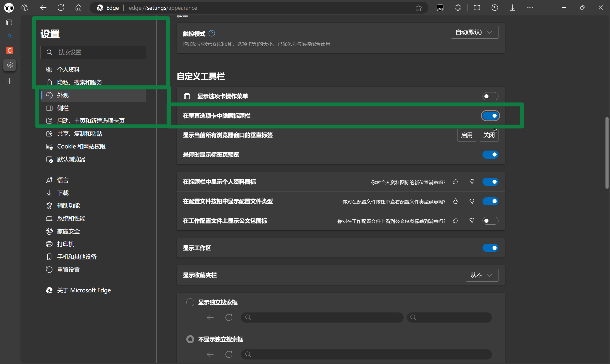Click the 启用 button for vertical tabs
This screenshot has width=610, height=364.
[467, 135]
